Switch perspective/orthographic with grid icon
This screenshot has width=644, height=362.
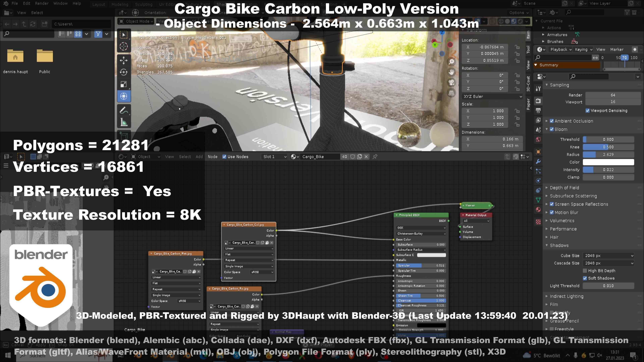pyautogui.click(x=451, y=93)
